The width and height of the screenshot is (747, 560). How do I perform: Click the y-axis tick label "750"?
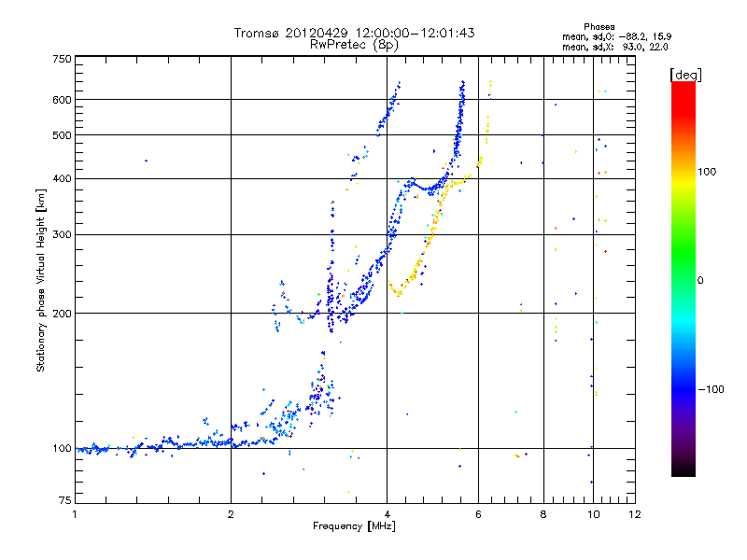[x=62, y=59]
